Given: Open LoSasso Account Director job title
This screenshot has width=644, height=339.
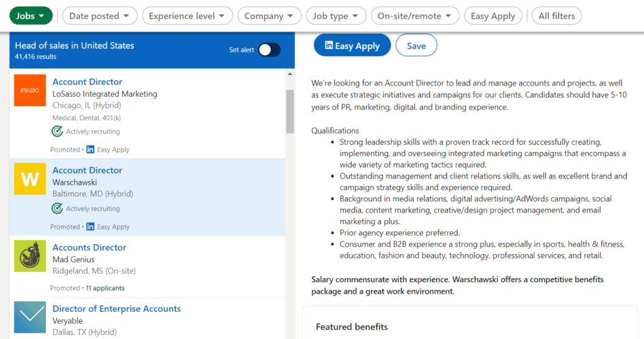Looking at the screenshot, I should 87,81.
